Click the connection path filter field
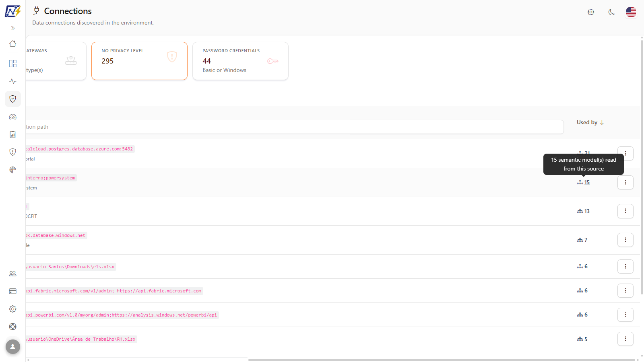Viewport: 644px width, 362px height. (295, 127)
